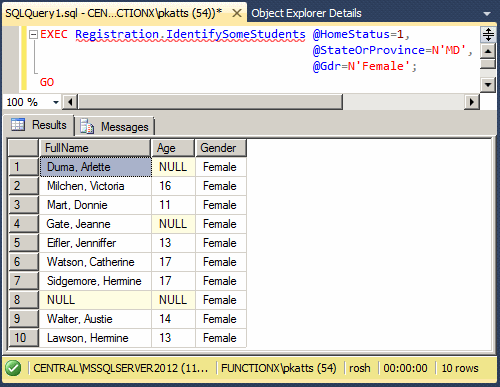This screenshot has width=500, height=387.
Task: Click the horizontal scroll left arrow
Action: [x=70, y=102]
